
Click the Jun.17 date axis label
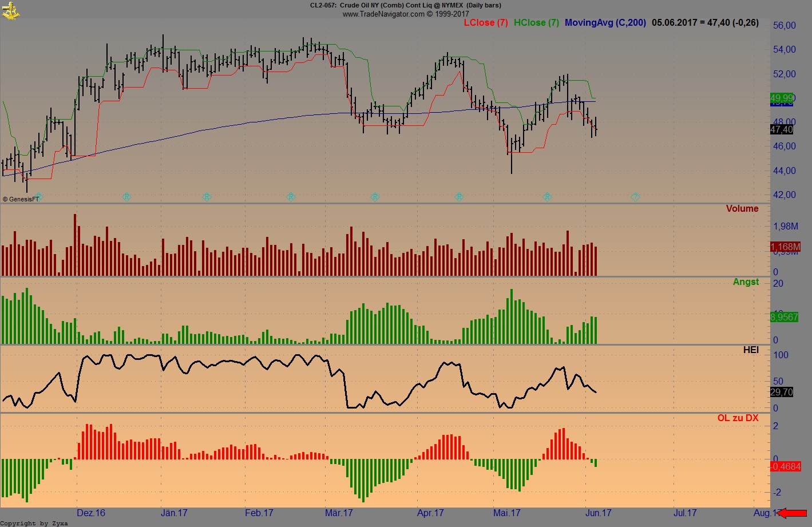tap(597, 513)
